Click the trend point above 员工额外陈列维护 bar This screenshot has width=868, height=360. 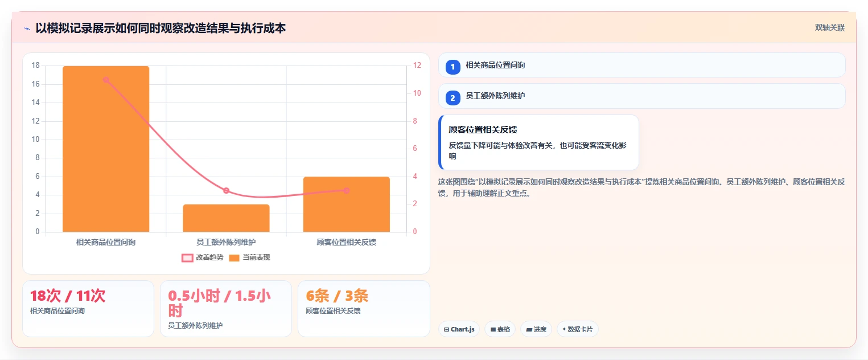[x=226, y=190]
